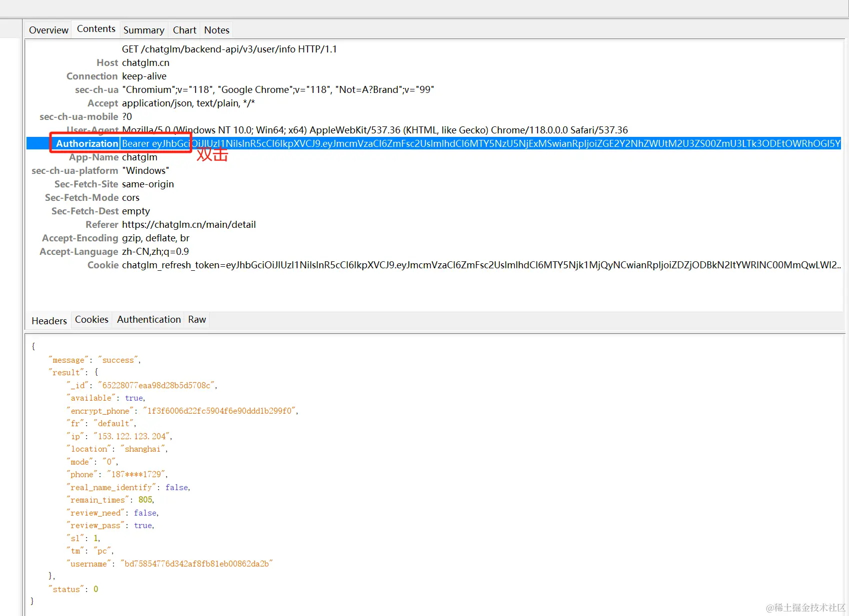Click the Accept application/json row
The height and width of the screenshot is (616, 849).
tap(433, 103)
